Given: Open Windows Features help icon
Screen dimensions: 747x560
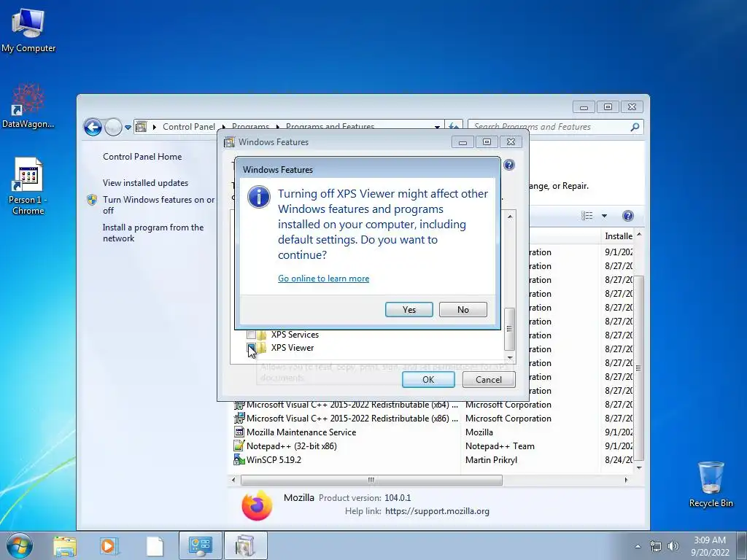Looking at the screenshot, I should 508,166.
